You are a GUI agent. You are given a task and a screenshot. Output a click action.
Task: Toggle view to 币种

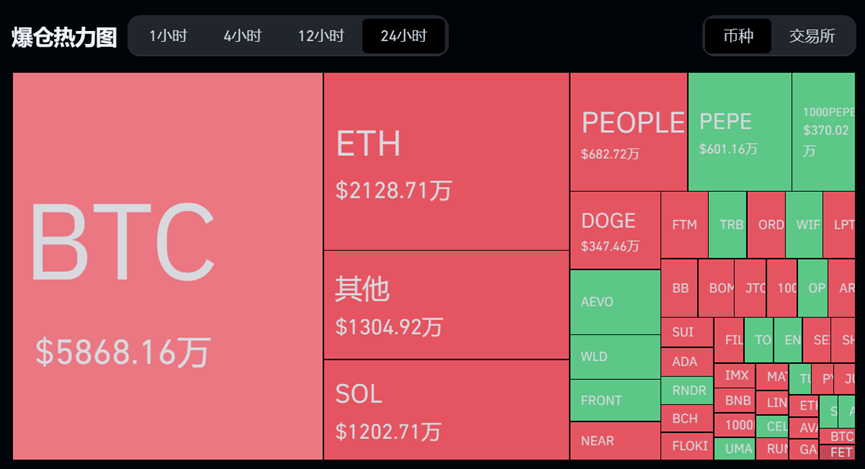coord(738,36)
